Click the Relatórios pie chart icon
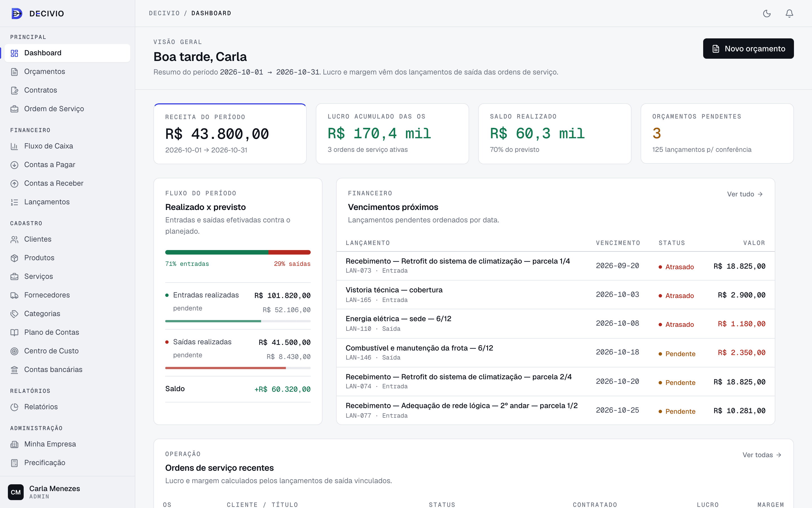 (x=14, y=407)
